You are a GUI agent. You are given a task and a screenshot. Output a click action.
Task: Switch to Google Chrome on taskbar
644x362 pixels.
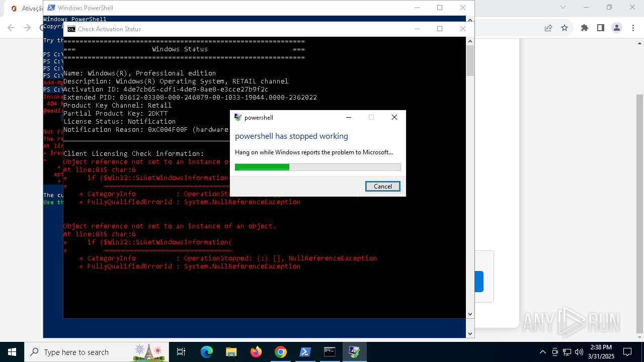[x=281, y=352]
